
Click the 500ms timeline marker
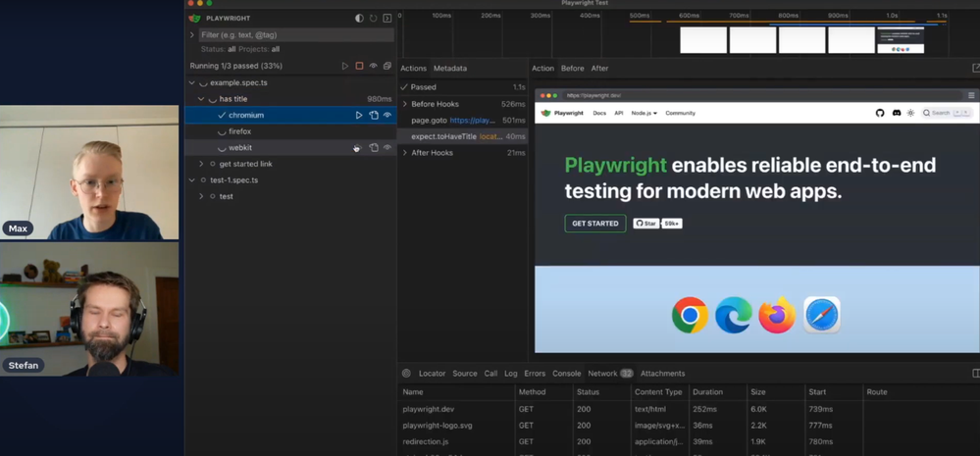(x=640, y=16)
